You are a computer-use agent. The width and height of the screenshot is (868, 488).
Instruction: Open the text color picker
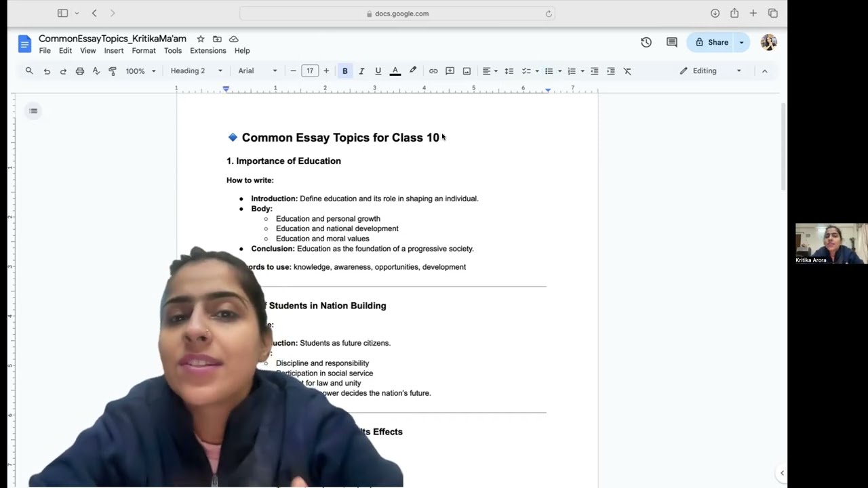tap(395, 70)
